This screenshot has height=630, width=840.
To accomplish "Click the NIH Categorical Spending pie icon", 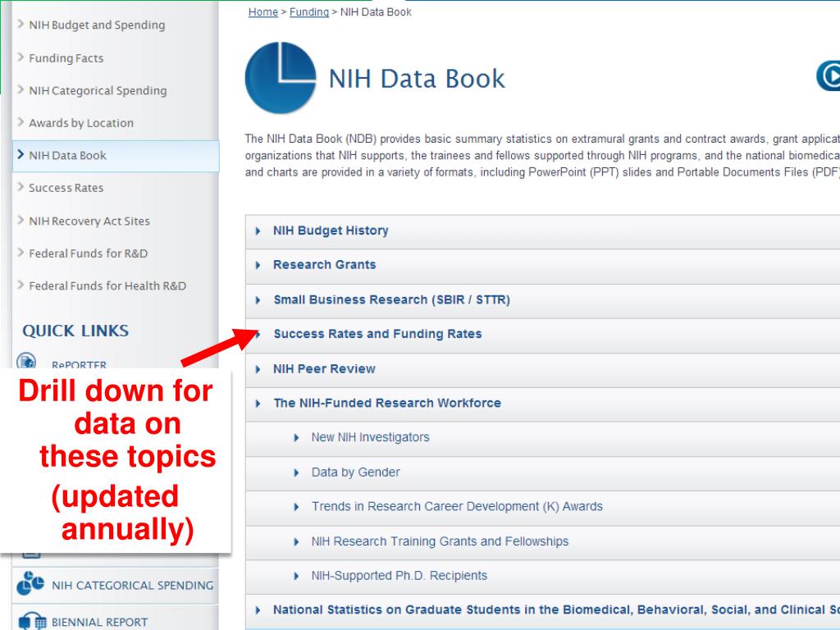I will click(30, 583).
